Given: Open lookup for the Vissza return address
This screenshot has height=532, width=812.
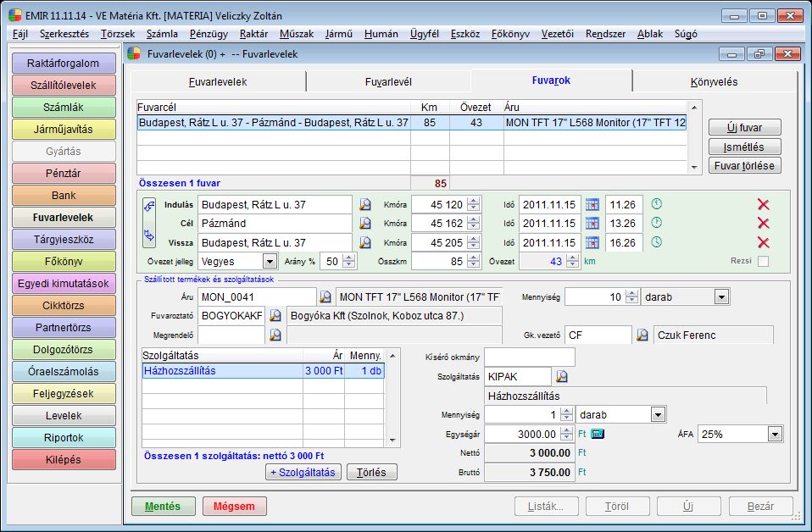Looking at the screenshot, I should (365, 242).
